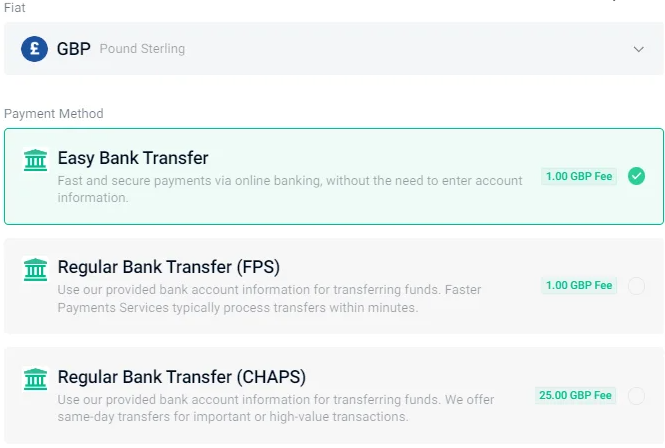
Task: Click the 1.00 GBP Fee badge on Easy Transfer
Action: [579, 176]
